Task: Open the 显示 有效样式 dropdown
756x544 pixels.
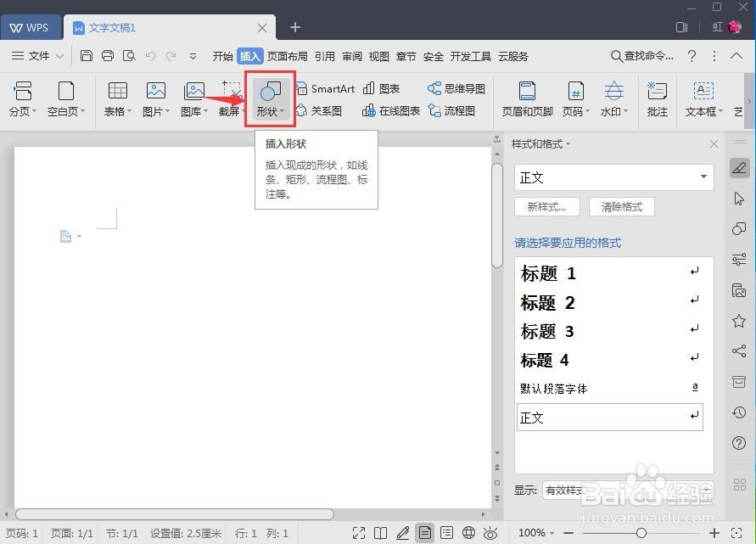Action: coord(628,491)
